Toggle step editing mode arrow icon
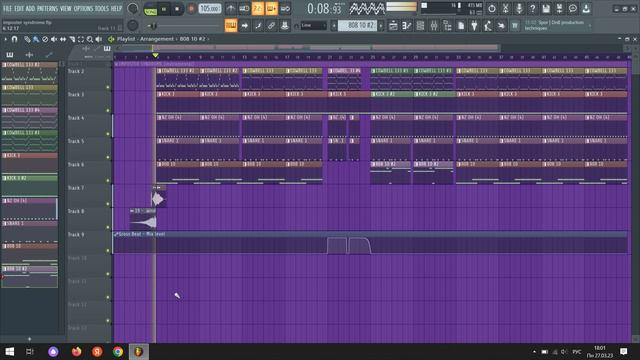 point(244,26)
